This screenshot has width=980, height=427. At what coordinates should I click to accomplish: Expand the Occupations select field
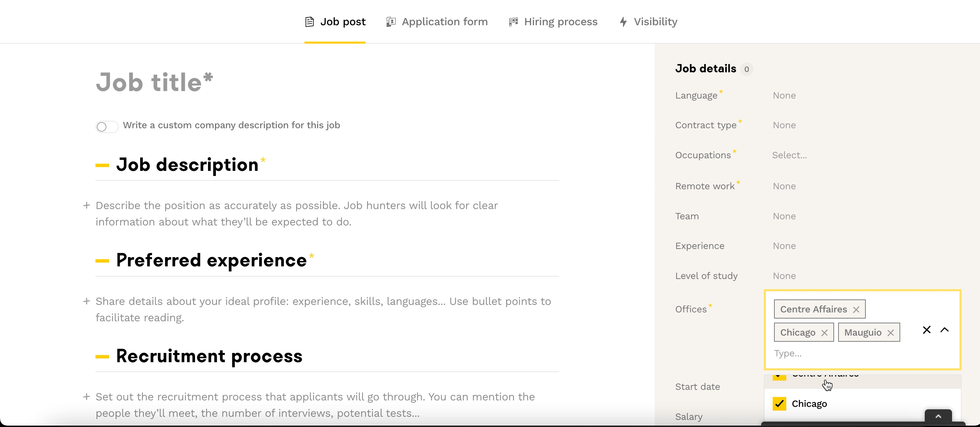789,155
